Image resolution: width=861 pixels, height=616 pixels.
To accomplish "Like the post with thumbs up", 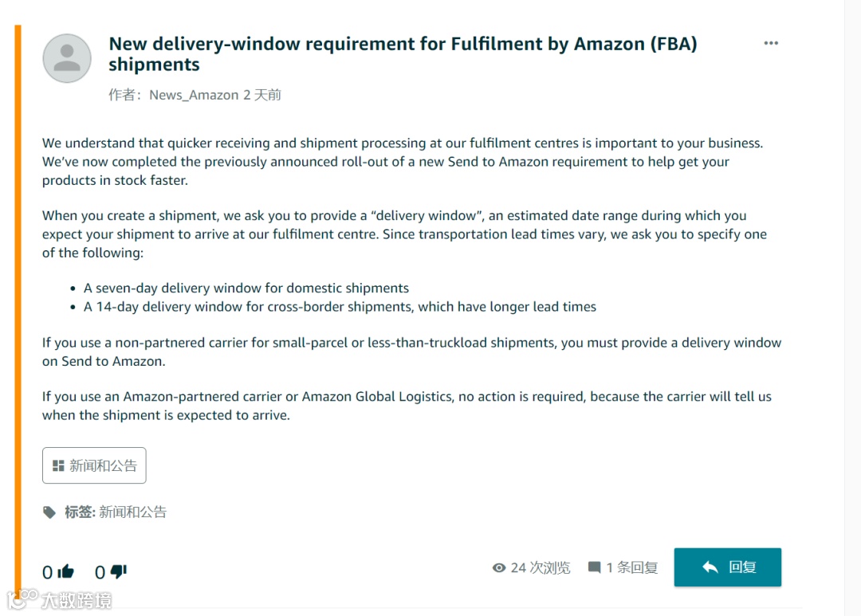I will [x=66, y=571].
